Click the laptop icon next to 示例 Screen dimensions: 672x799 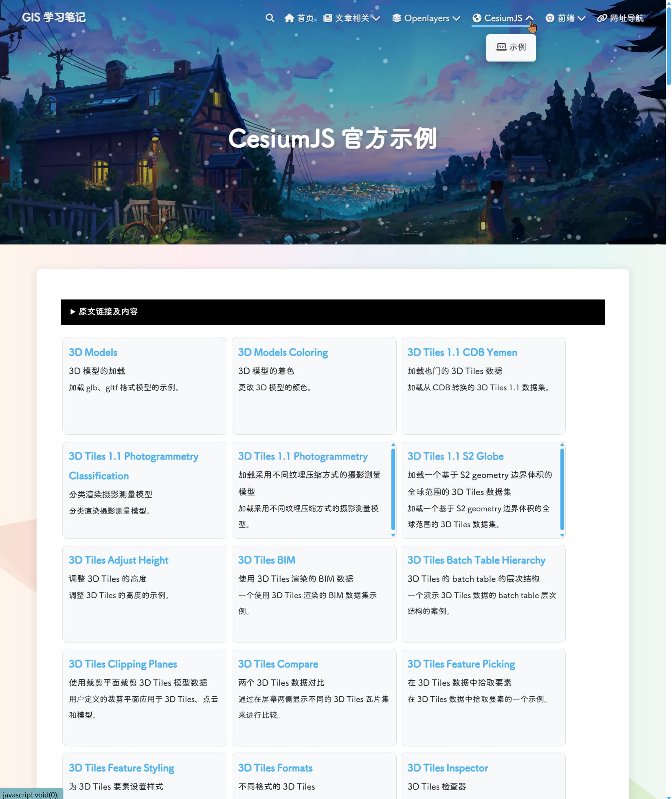tap(502, 47)
